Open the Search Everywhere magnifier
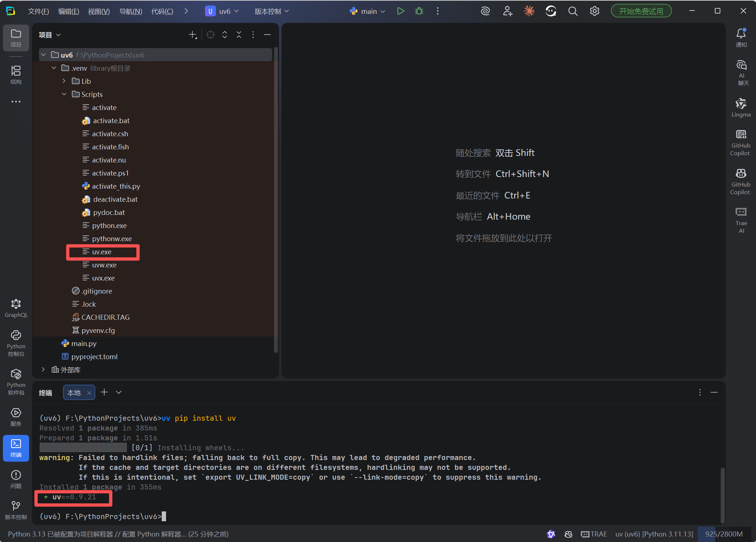 tap(572, 11)
